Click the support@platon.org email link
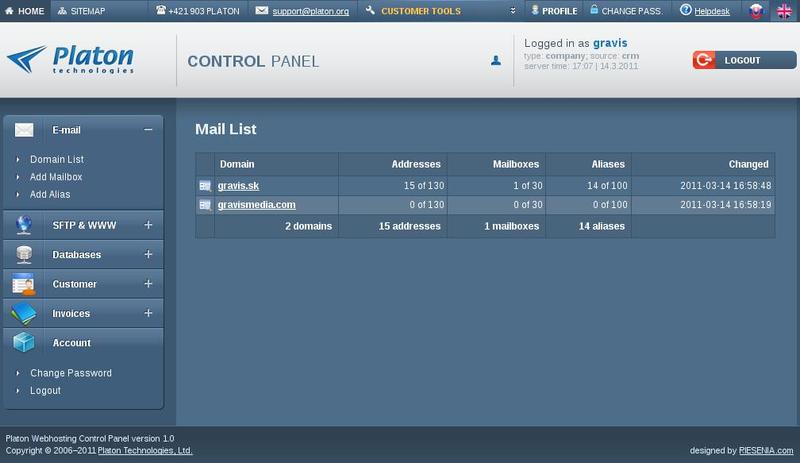This screenshot has width=800, height=463. tap(311, 11)
